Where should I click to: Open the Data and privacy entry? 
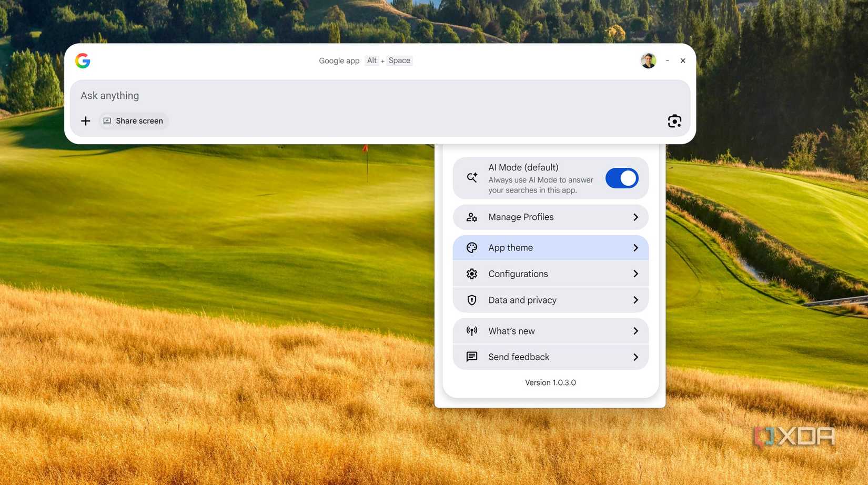(550, 300)
